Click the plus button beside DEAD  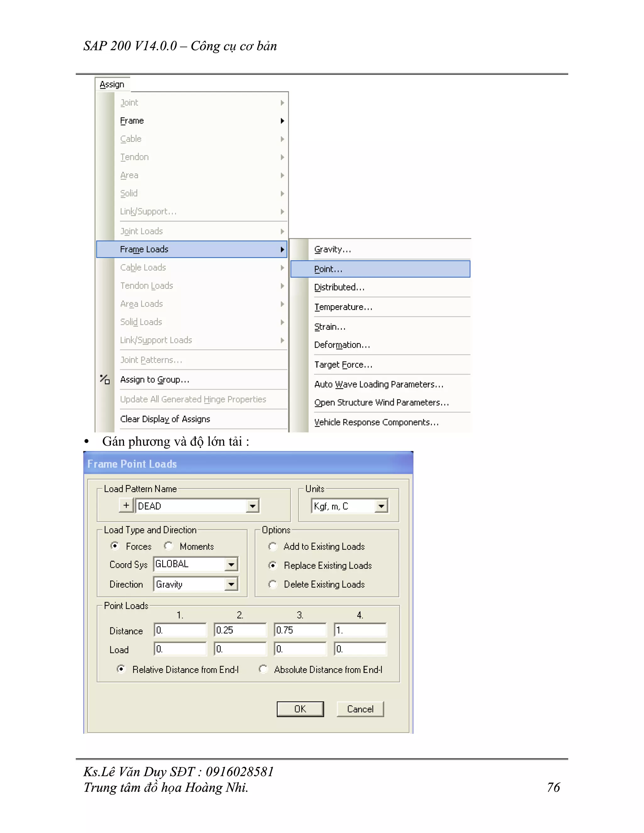coord(126,505)
